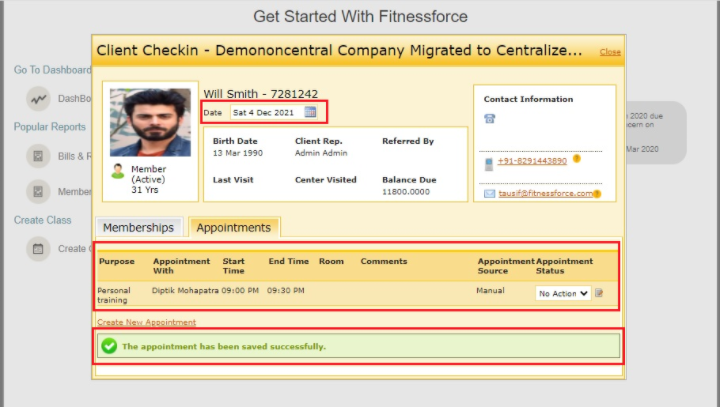This screenshot has width=722, height=408.
Task: Click the Create Class heading in the background
Action: tap(42, 220)
